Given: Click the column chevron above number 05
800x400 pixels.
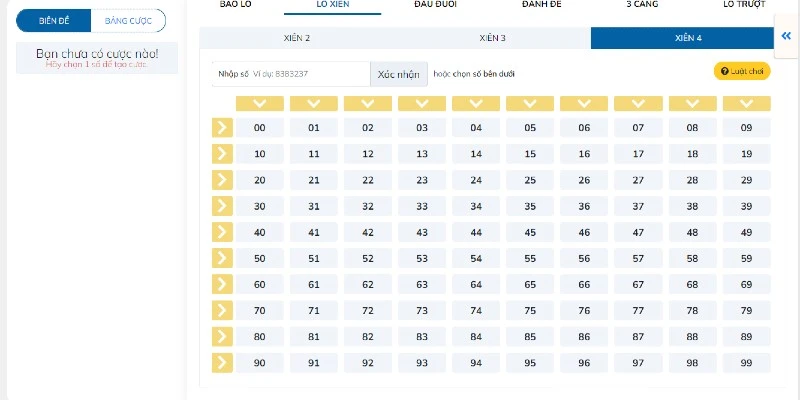Looking at the screenshot, I should pyautogui.click(x=530, y=103).
